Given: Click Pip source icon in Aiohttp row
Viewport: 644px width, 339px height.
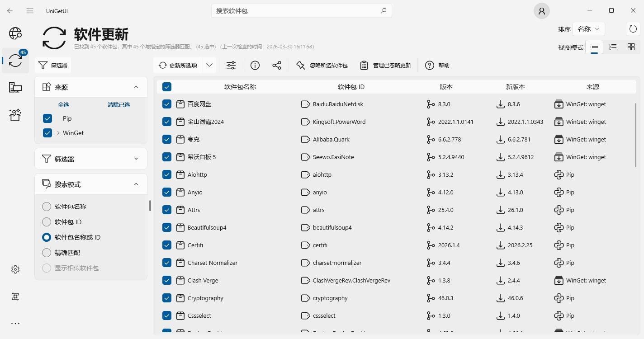Looking at the screenshot, I should [559, 175].
